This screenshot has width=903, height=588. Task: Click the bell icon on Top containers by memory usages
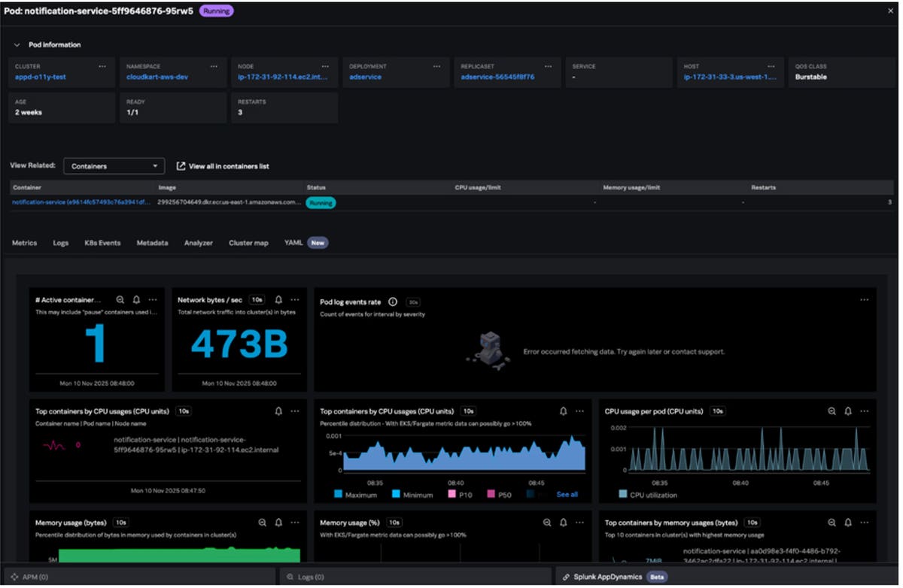click(x=848, y=522)
